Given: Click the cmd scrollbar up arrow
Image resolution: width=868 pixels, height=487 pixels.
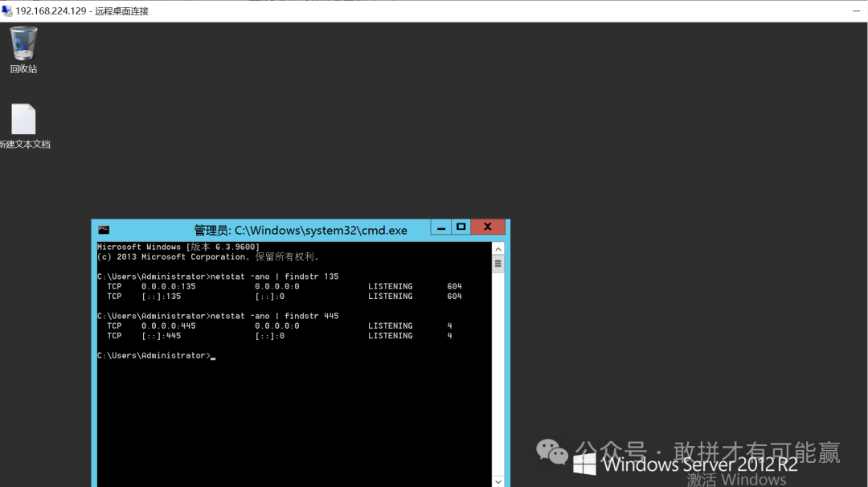Looking at the screenshot, I should [497, 248].
